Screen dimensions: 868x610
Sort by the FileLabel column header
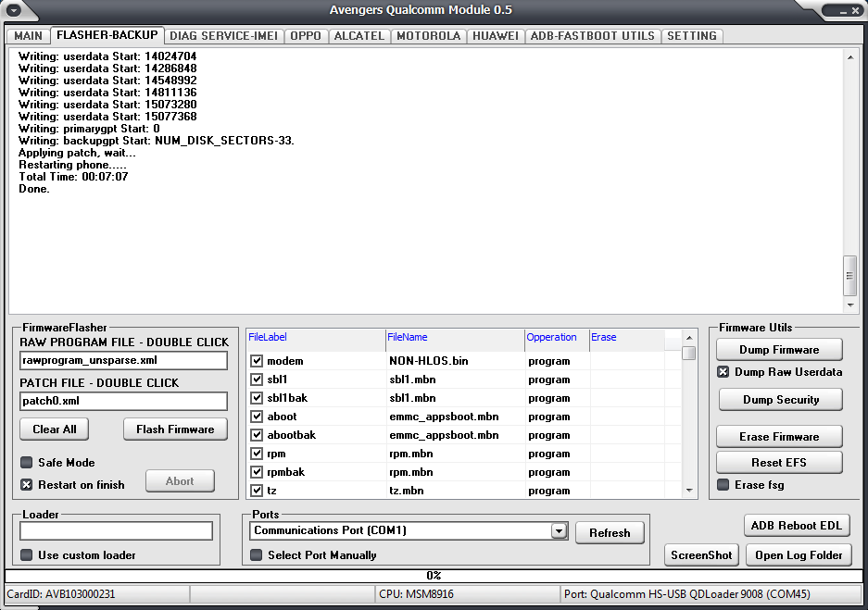[316, 337]
